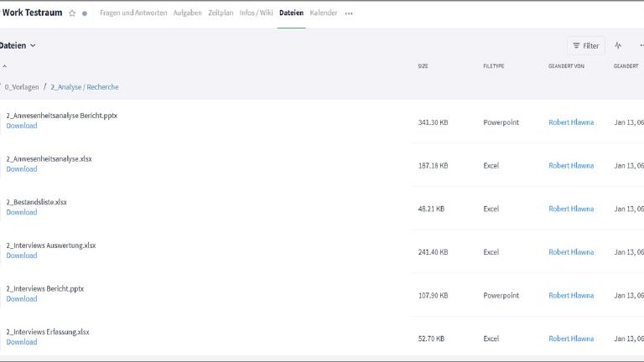Sort files by SIZE column header
644x362 pixels.
tap(423, 66)
